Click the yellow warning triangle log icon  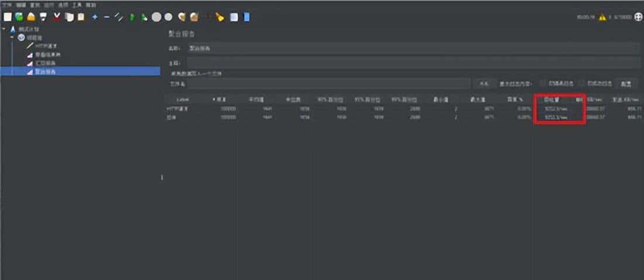[602, 17]
